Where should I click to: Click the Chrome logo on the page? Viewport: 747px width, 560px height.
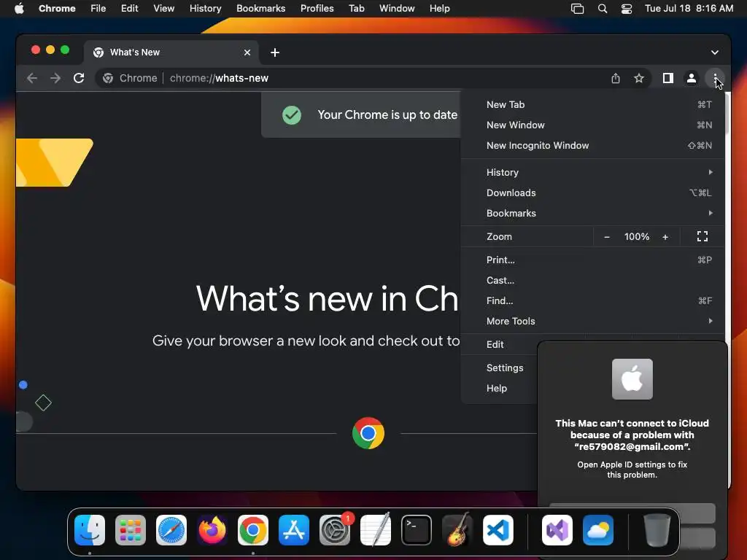[x=368, y=433]
